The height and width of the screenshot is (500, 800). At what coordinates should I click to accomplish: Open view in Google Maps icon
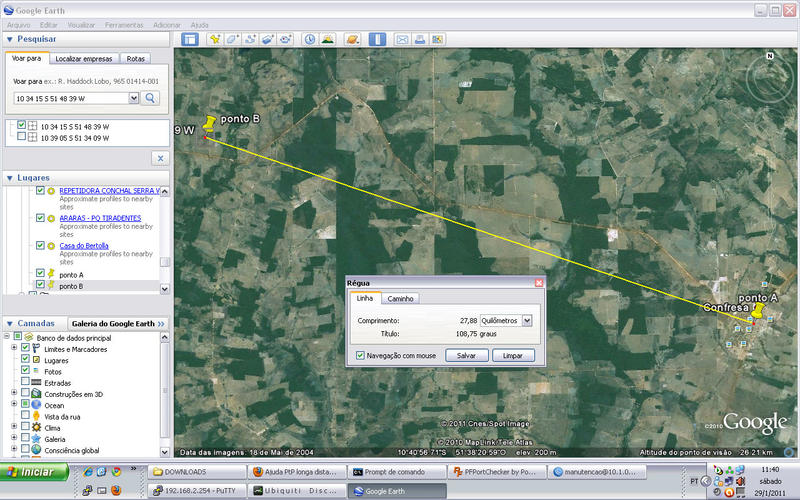(x=437, y=39)
